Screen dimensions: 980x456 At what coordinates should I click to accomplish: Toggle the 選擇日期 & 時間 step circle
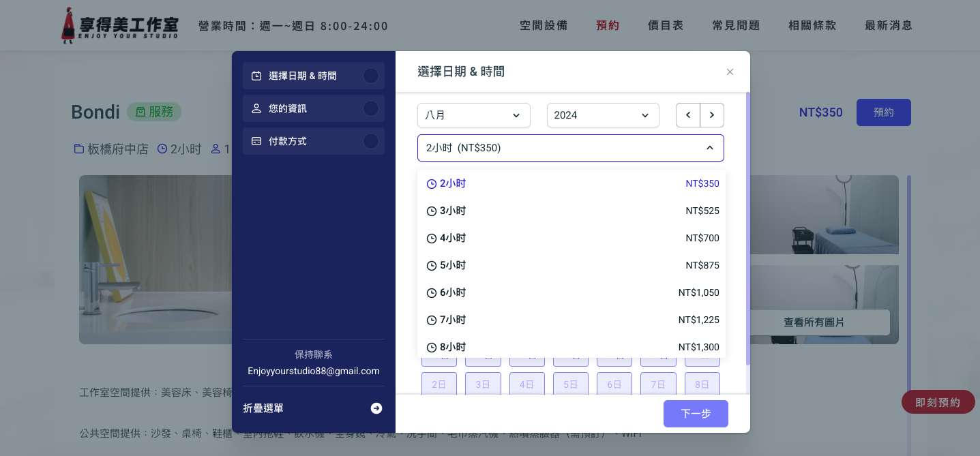point(371,76)
